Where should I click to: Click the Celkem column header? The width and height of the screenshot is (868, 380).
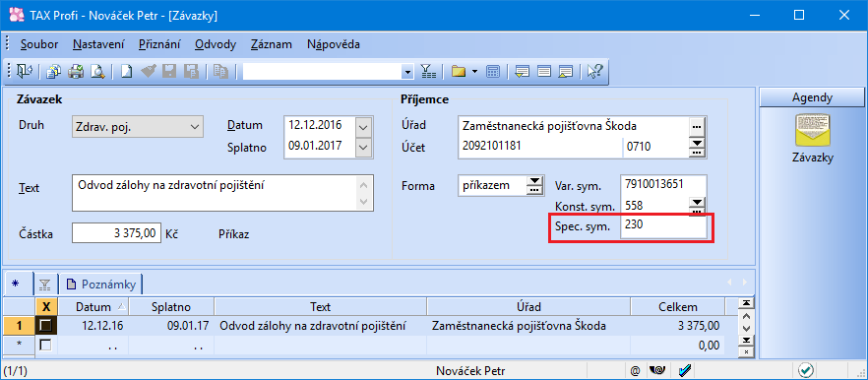(x=677, y=307)
